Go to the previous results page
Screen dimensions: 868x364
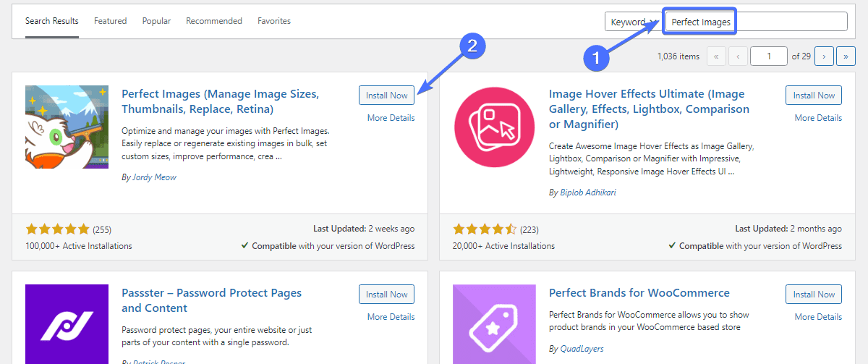pyautogui.click(x=738, y=56)
